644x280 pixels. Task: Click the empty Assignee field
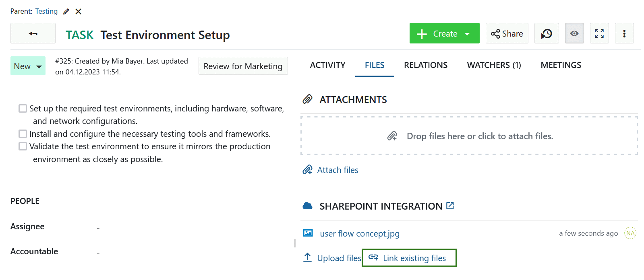click(98, 227)
